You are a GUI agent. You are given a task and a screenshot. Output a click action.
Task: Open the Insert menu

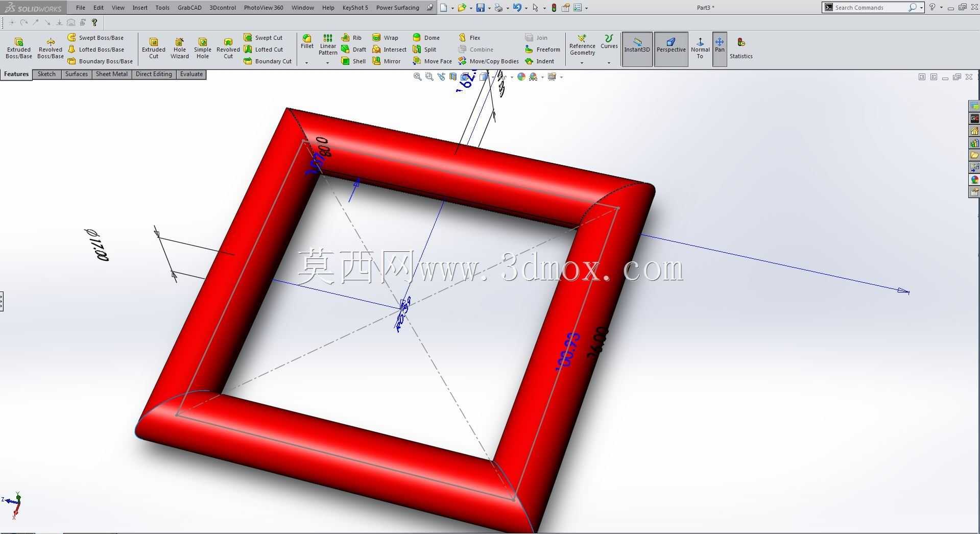click(140, 8)
